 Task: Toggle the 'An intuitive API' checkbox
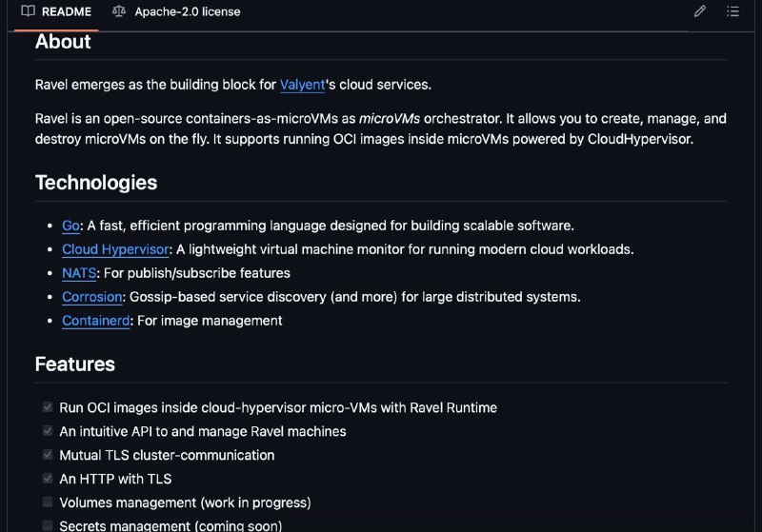(x=47, y=430)
